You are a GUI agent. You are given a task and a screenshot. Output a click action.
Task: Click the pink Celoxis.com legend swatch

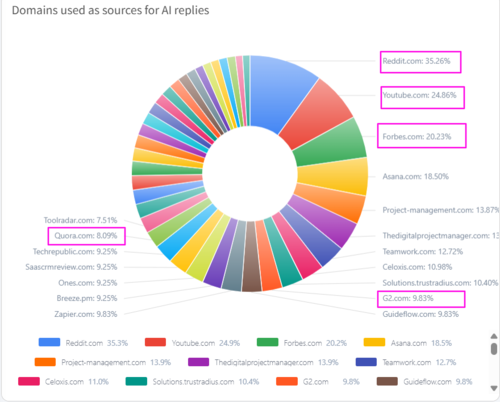pos(29,381)
